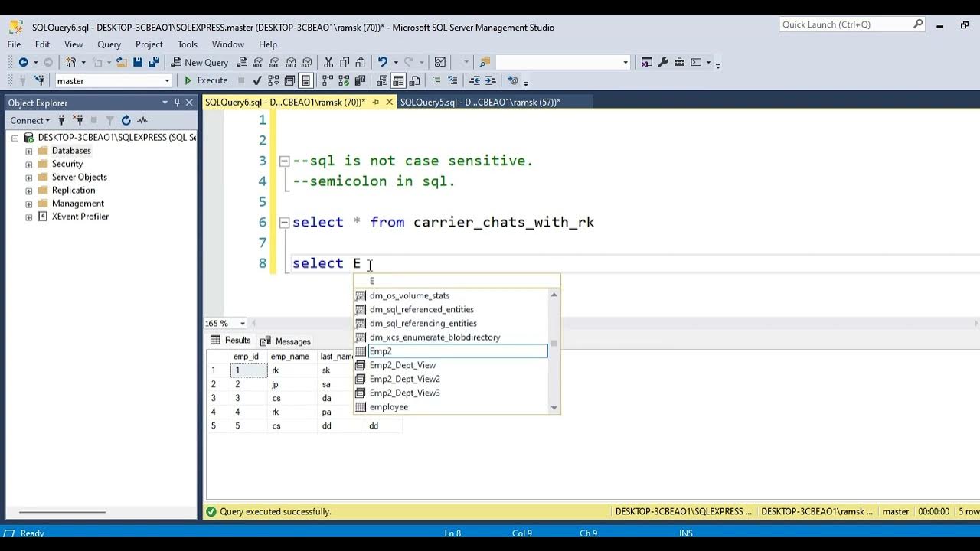Open the Activity Monitor icon
The image size is (980, 551).
[440, 62]
